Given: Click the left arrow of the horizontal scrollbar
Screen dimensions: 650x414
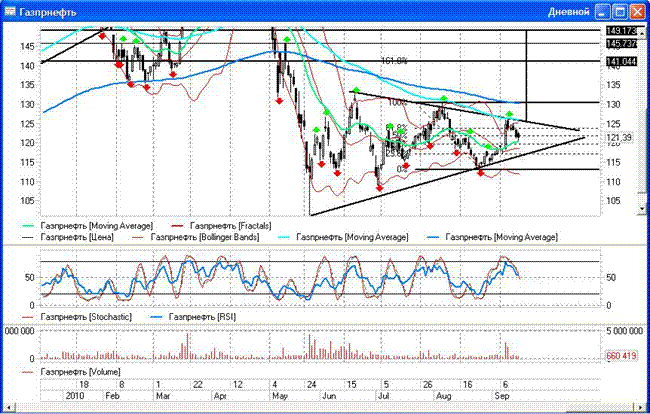Looking at the screenshot, I should [9, 408].
